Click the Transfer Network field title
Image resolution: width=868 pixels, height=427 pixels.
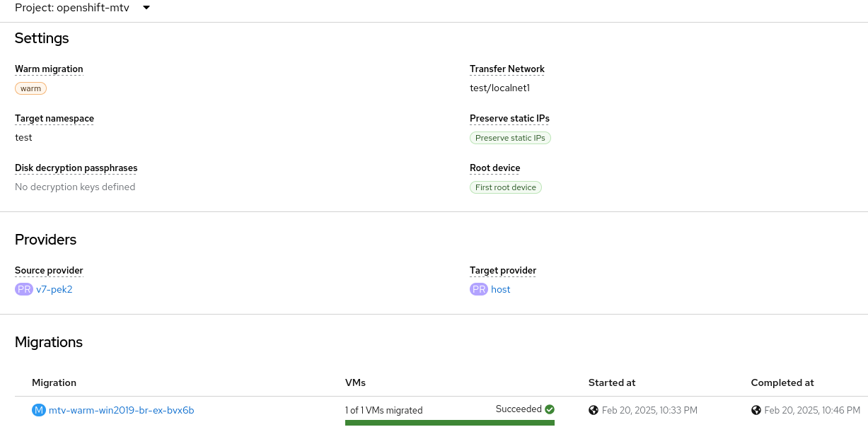click(507, 69)
